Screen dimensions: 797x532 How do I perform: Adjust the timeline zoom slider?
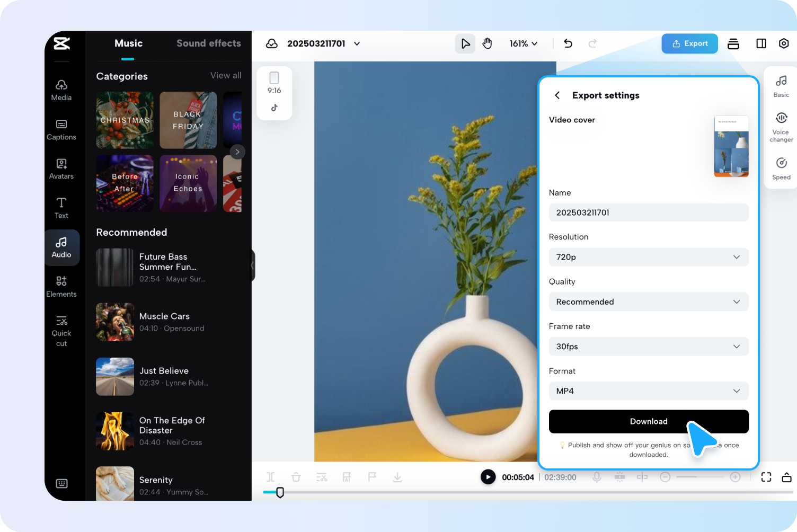click(700, 477)
